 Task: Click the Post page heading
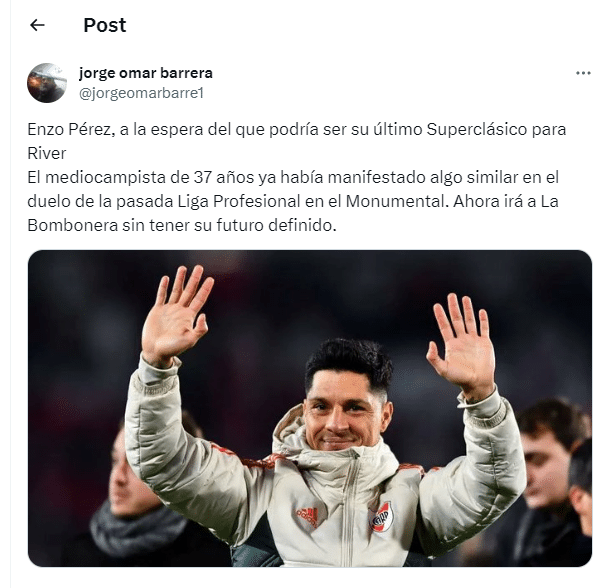pyautogui.click(x=105, y=25)
